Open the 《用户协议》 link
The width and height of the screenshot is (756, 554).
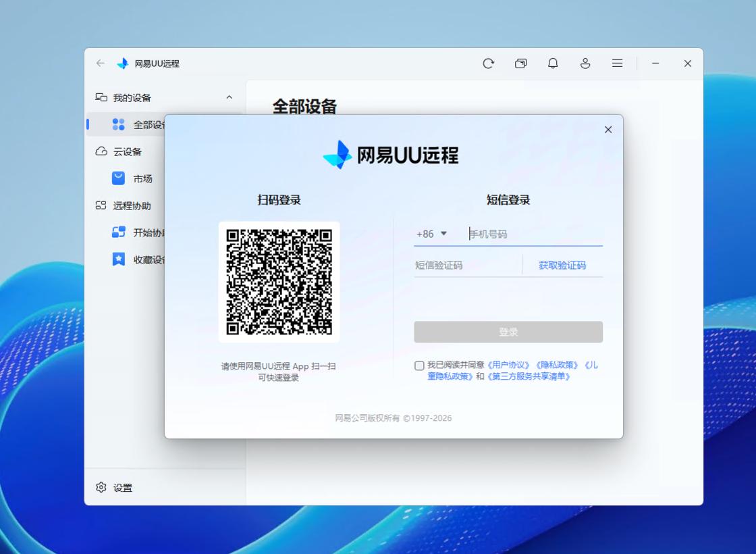[509, 365]
